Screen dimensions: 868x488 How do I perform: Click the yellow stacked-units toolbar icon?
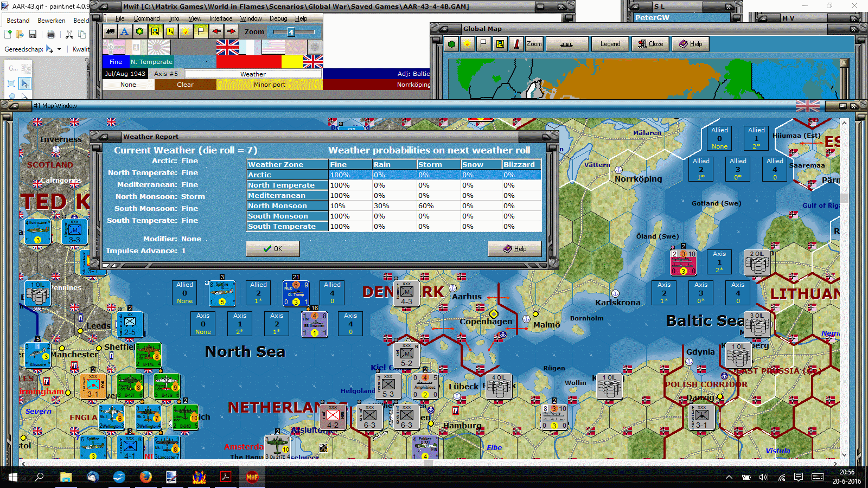click(170, 31)
